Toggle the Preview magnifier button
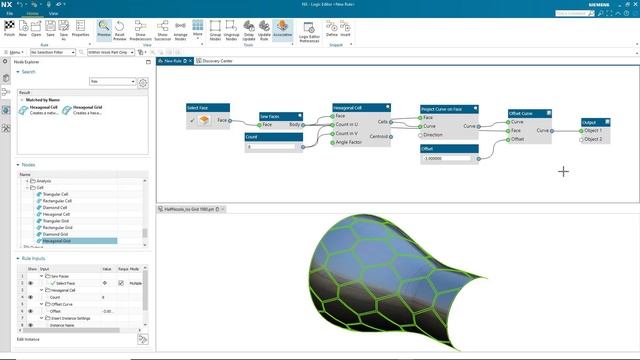Screen dimensions: 640x360 pyautogui.click(x=104, y=29)
